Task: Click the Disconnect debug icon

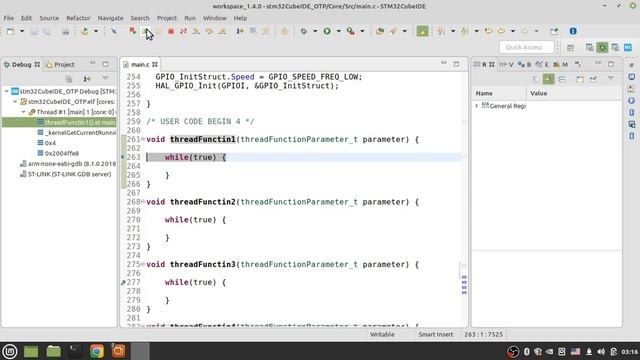Action: click(x=183, y=31)
